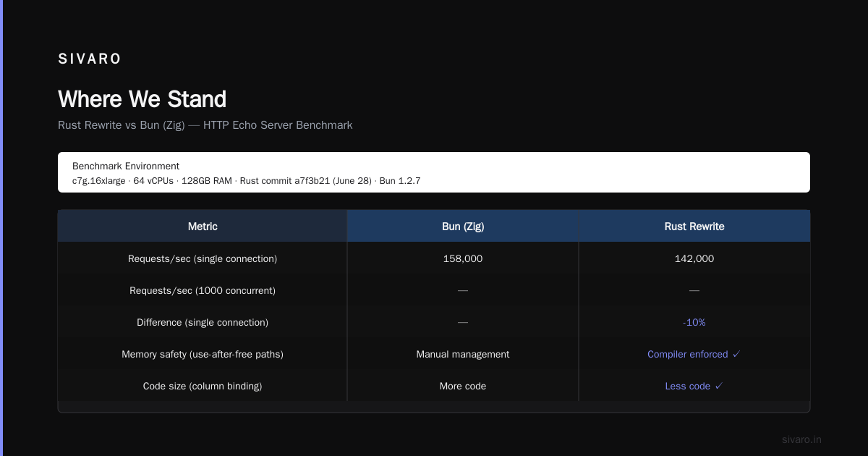Click the 'Manual management' cell

[463, 354]
